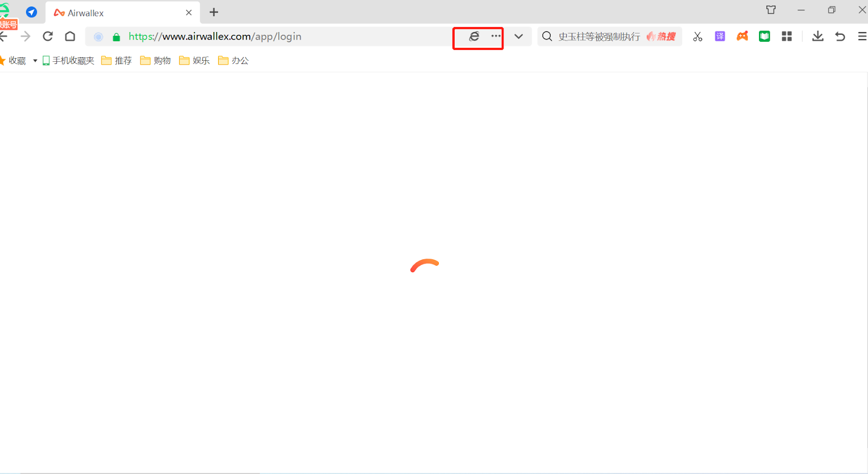Open a new tab with plus button
868x474 pixels.
click(x=214, y=12)
